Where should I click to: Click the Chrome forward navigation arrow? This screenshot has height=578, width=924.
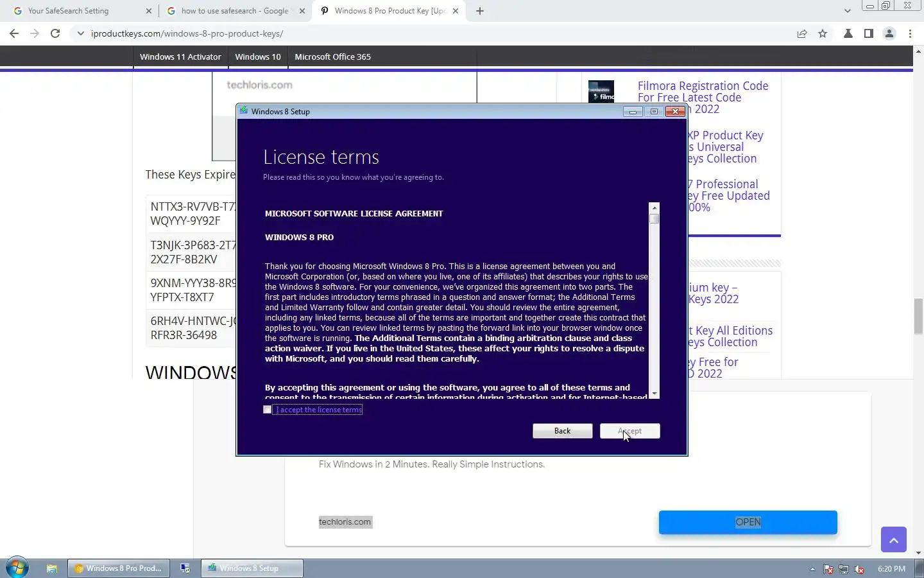[x=35, y=33]
